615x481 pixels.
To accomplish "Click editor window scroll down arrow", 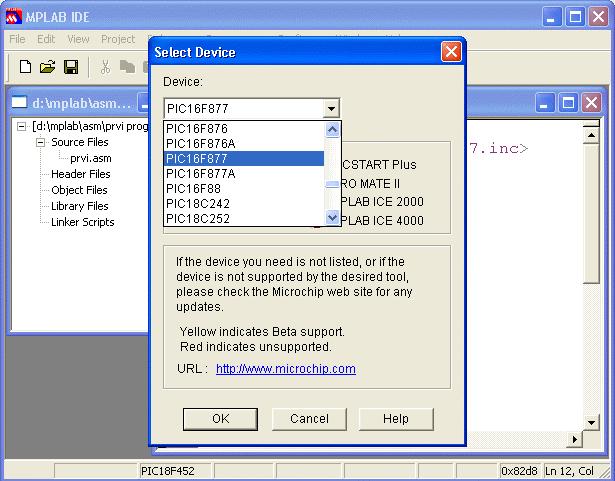I will pyautogui.click(x=591, y=423).
